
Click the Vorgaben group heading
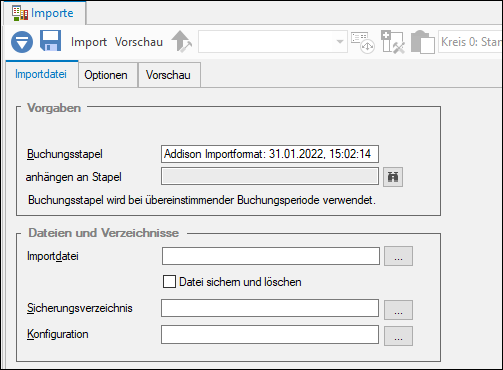coord(54,108)
